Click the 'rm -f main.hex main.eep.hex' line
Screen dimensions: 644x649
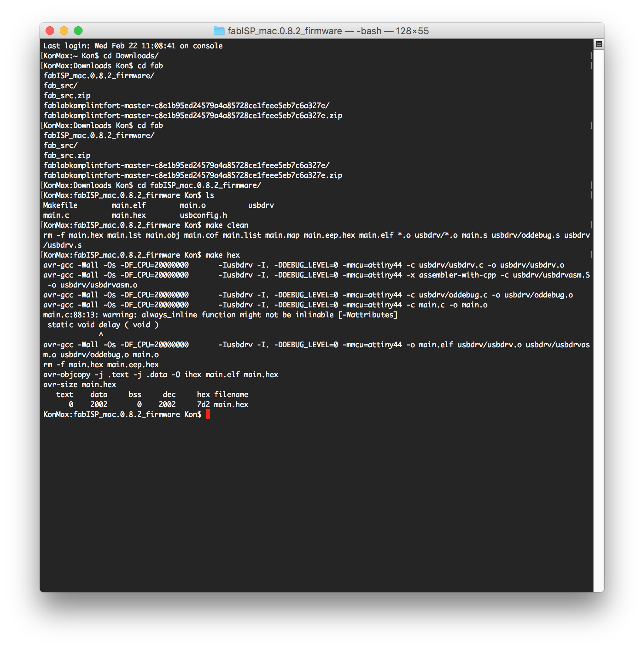coord(101,365)
